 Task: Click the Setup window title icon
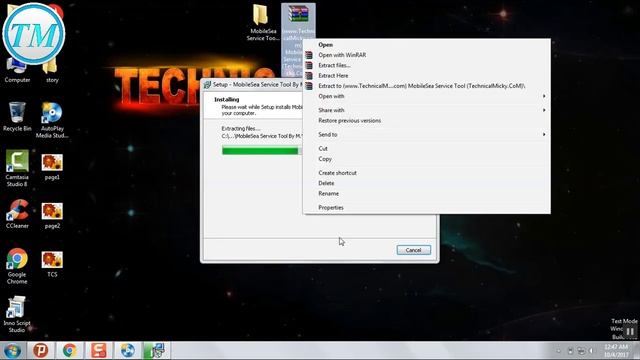pos(207,84)
